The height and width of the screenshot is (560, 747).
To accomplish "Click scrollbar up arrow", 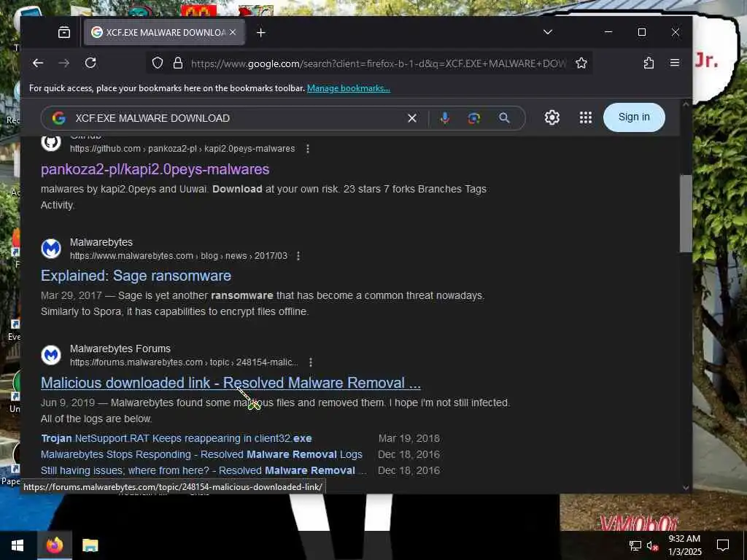I will (686, 105).
